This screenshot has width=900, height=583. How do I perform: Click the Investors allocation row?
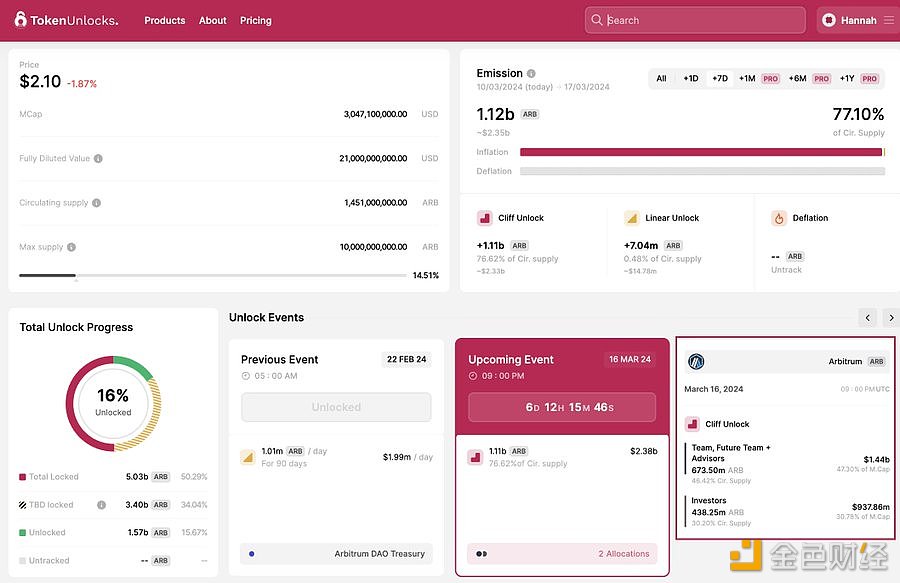787,511
